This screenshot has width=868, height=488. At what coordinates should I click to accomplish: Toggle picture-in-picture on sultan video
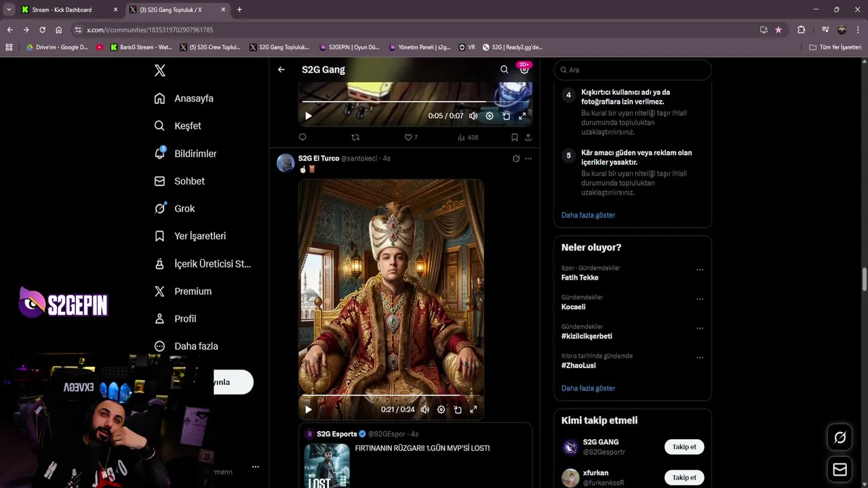click(458, 409)
